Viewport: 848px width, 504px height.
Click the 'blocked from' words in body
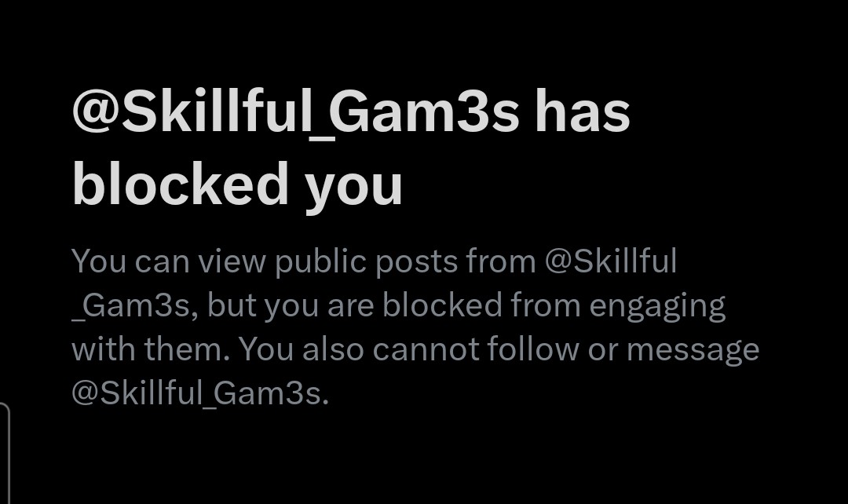click(481, 305)
